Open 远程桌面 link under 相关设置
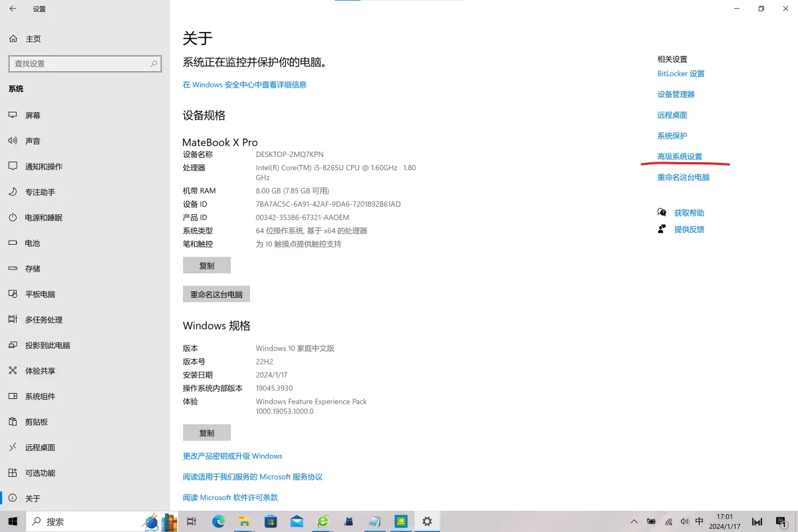 tap(672, 115)
